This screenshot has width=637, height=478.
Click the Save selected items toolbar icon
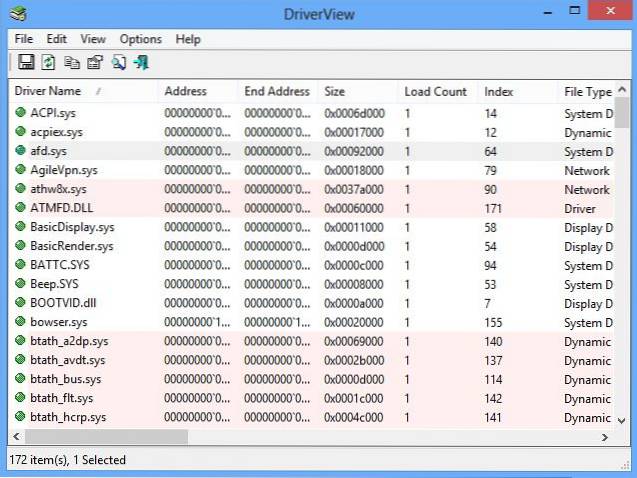[25, 63]
